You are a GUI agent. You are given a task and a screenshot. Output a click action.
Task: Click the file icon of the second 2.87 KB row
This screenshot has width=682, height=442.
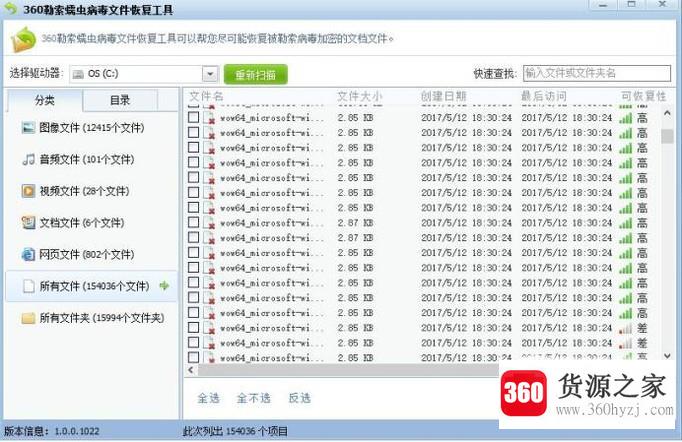[x=209, y=238]
